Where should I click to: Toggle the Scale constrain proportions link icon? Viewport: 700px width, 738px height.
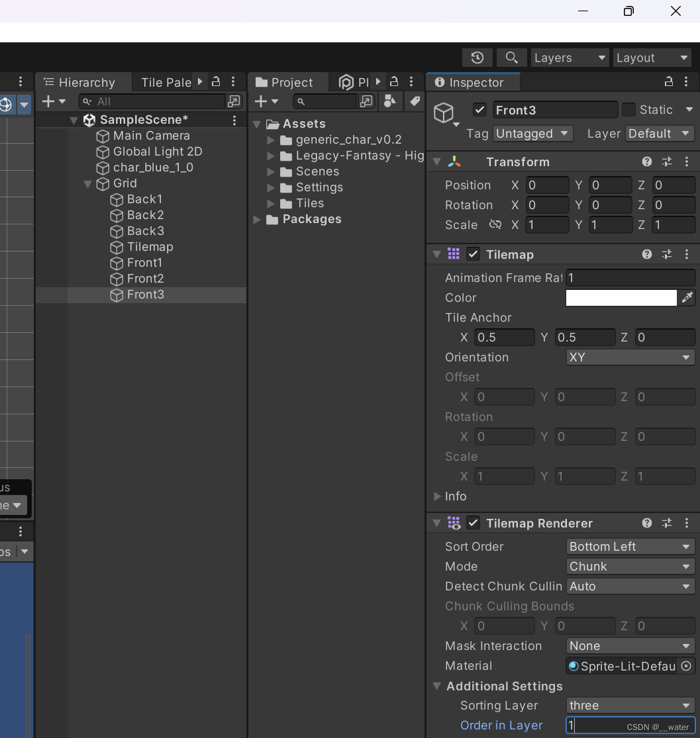(x=495, y=224)
